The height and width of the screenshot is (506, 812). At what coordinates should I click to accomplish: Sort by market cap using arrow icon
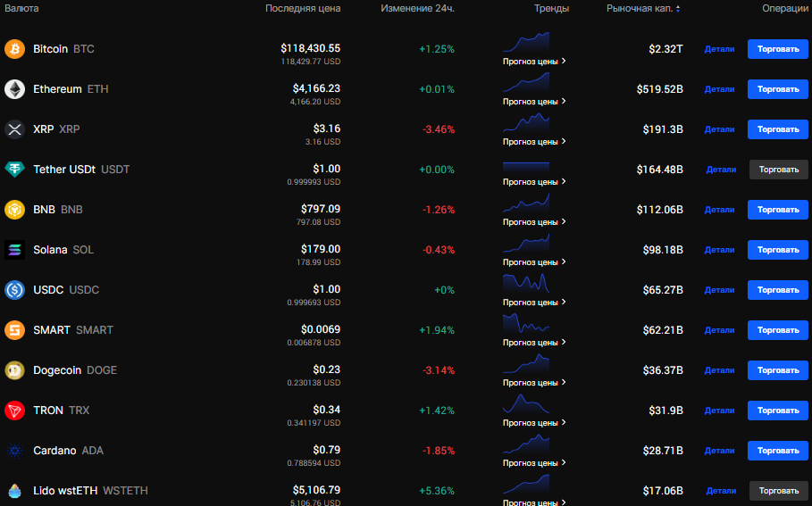pyautogui.click(x=678, y=9)
